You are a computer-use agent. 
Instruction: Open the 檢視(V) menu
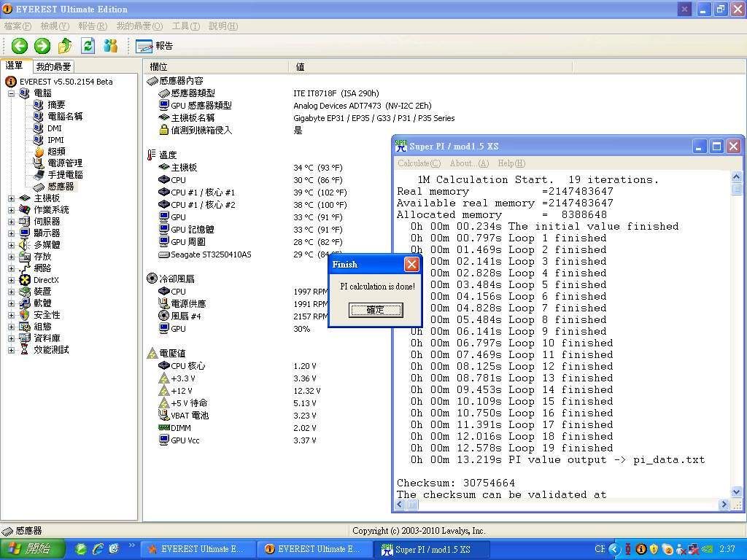(x=55, y=26)
